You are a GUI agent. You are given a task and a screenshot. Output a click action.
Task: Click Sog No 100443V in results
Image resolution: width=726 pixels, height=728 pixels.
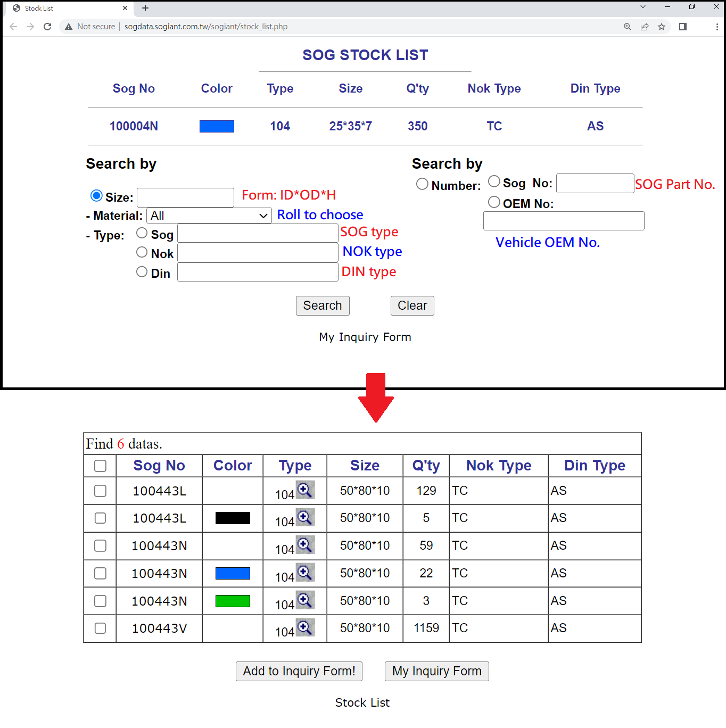(x=159, y=628)
